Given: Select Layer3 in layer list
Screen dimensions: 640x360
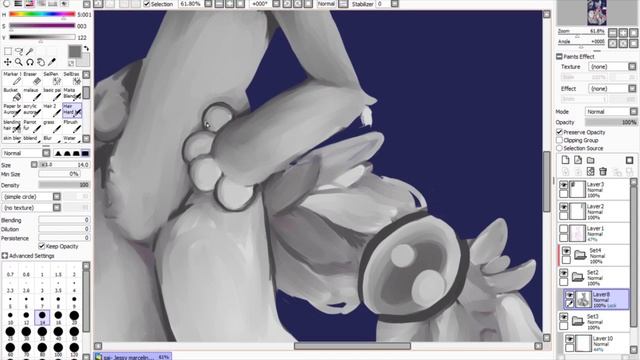Looking at the screenshot, I should [x=594, y=189].
